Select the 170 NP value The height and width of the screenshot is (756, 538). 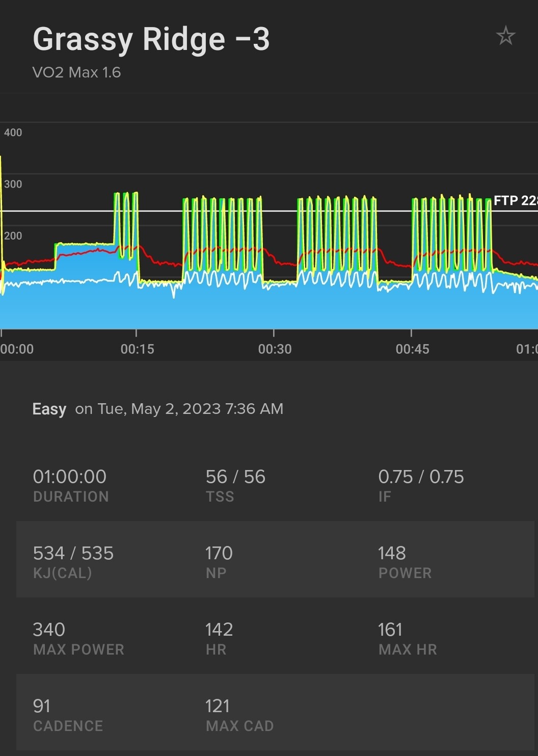pyautogui.click(x=219, y=553)
